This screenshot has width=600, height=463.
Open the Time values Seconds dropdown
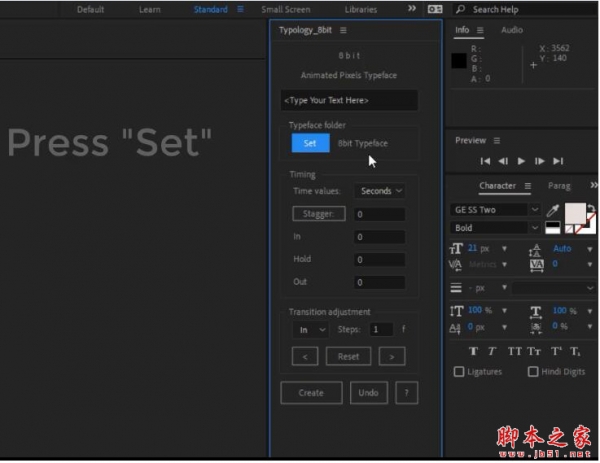(x=380, y=191)
